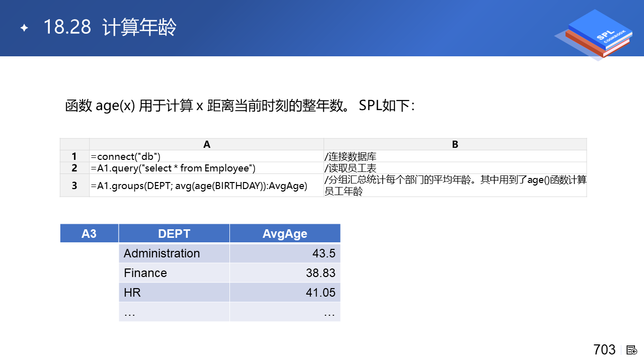The width and height of the screenshot is (644, 362).
Task: Select the A1.groups formula cell
Action: pyautogui.click(x=206, y=186)
